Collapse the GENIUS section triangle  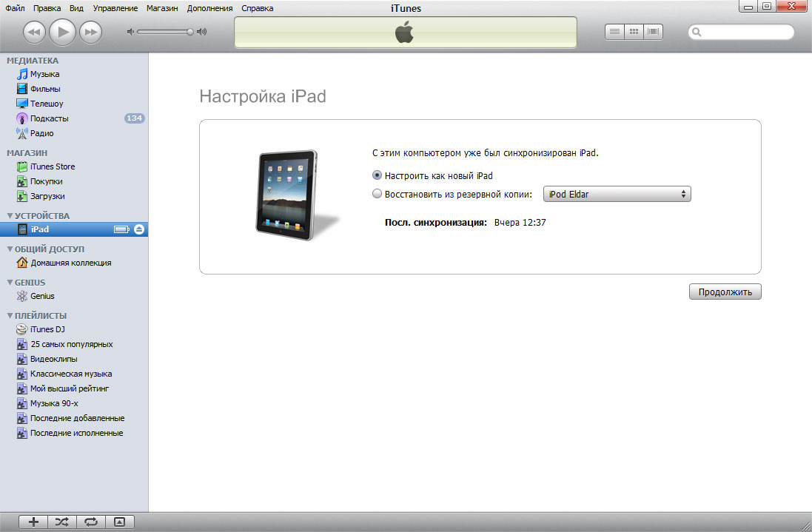coord(10,283)
